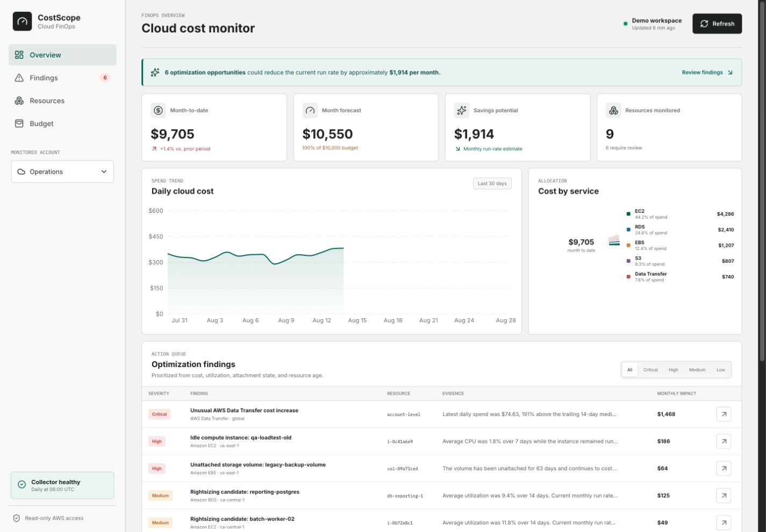Click the CostScope gauge logo icon
Image resolution: width=766 pixels, height=532 pixels.
[x=22, y=21]
